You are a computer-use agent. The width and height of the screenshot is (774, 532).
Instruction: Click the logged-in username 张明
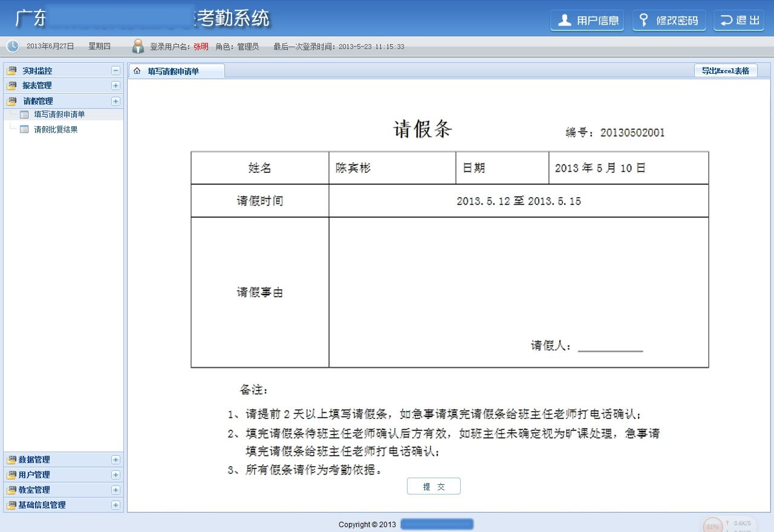[x=201, y=47]
